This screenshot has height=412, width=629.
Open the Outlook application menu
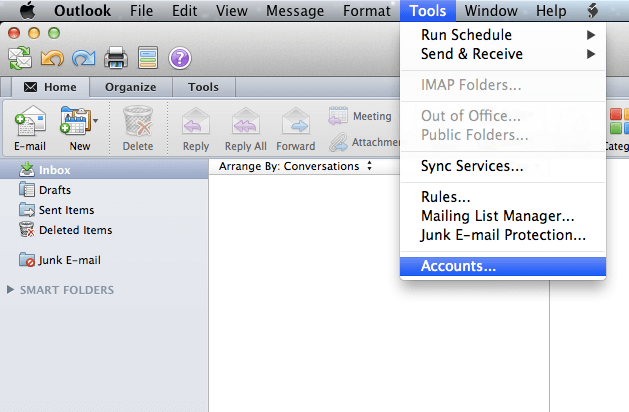tap(82, 10)
